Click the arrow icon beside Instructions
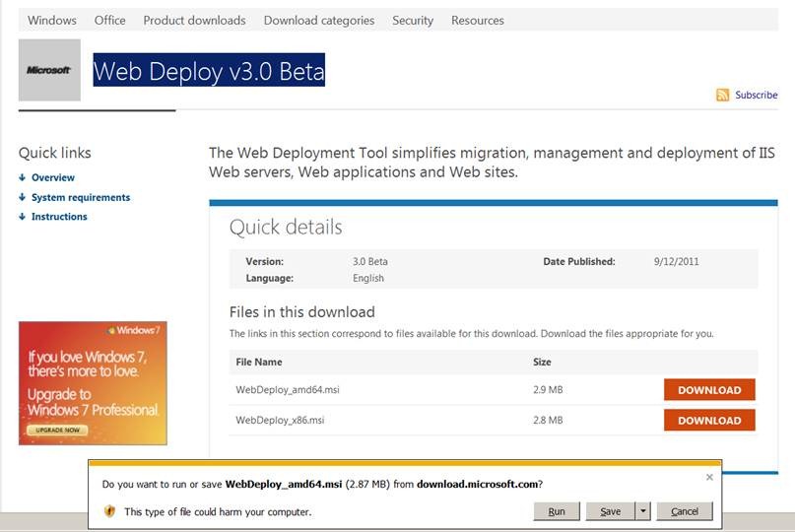 [23, 217]
